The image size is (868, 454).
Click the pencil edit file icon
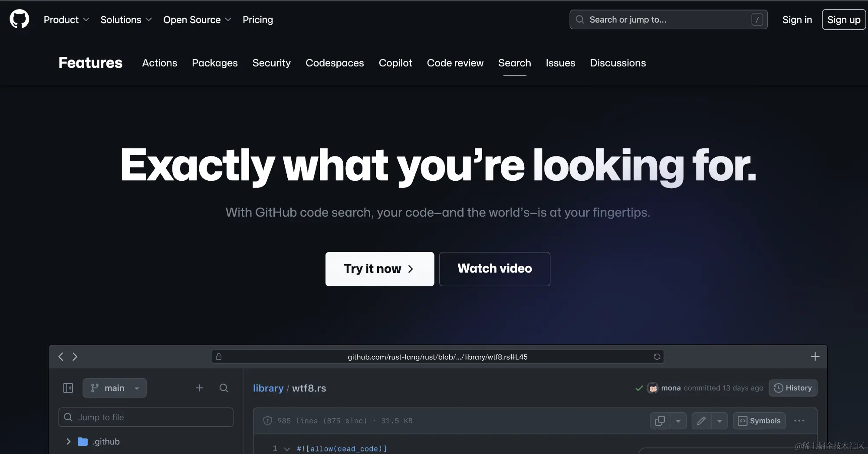click(x=701, y=421)
